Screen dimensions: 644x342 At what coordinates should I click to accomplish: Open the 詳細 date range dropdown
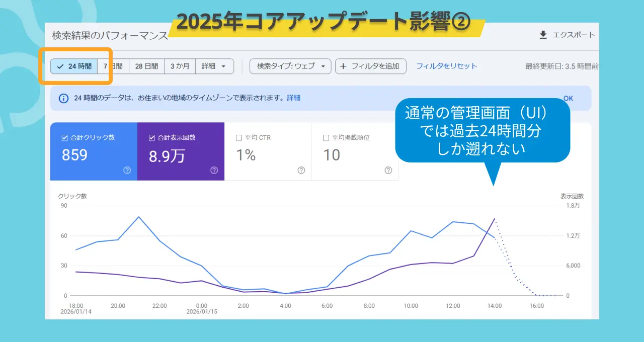pos(214,66)
